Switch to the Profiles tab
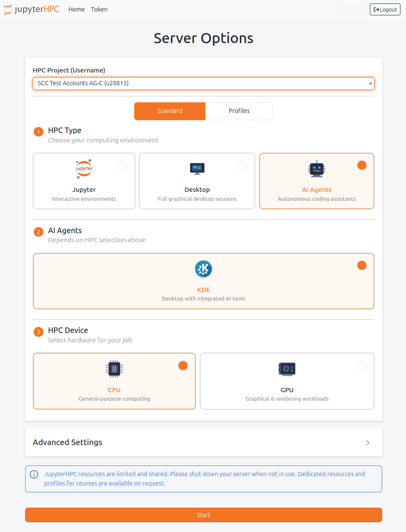Image resolution: width=406 pixels, height=532 pixels. [239, 111]
